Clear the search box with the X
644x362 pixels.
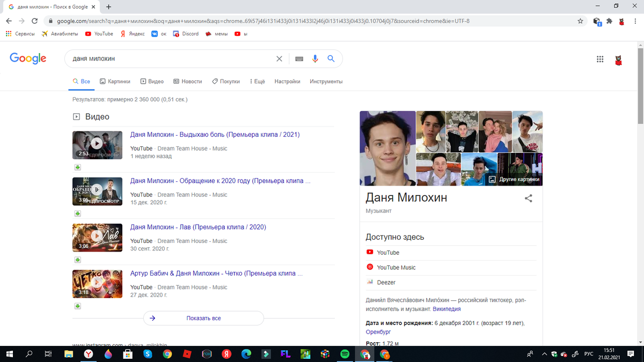279,59
